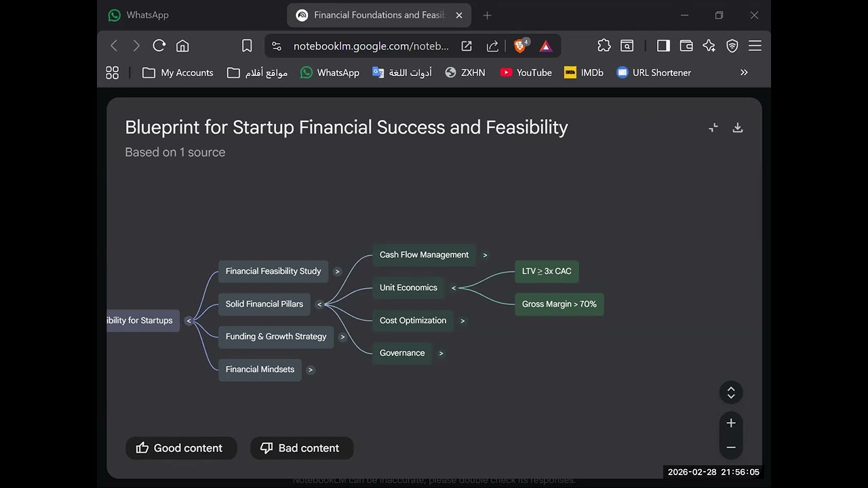Select the LTV ≥ 3x CAC node
The height and width of the screenshot is (488, 868).
[x=547, y=271]
